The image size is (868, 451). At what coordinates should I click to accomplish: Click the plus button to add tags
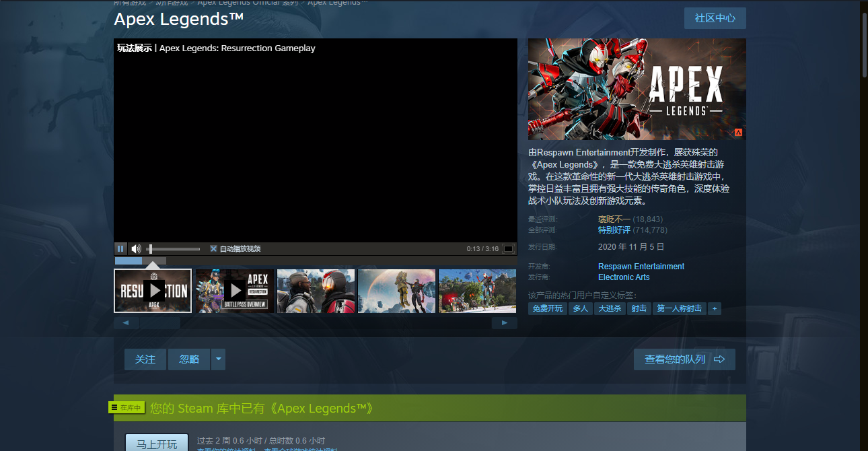click(x=715, y=308)
